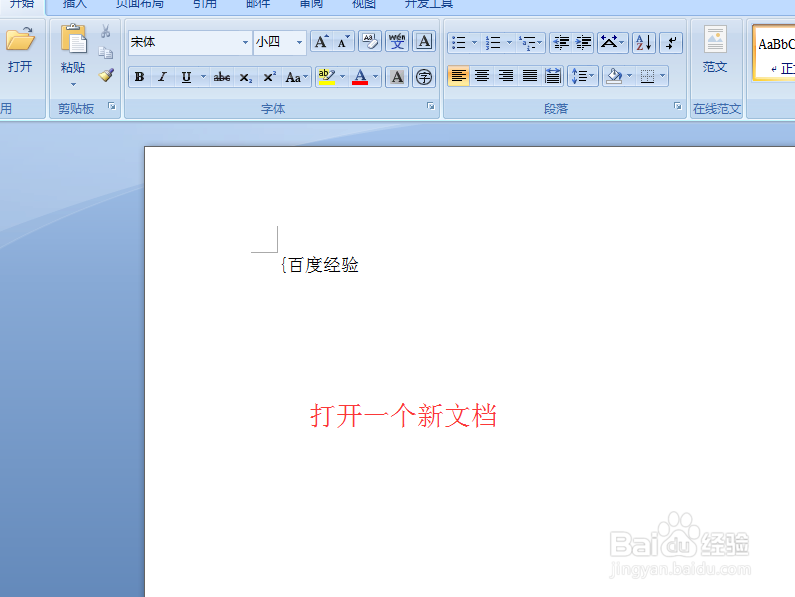Open the Clipboard (剪贴板) dialog launcher
Image resolution: width=795 pixels, height=597 pixels.
(x=112, y=106)
